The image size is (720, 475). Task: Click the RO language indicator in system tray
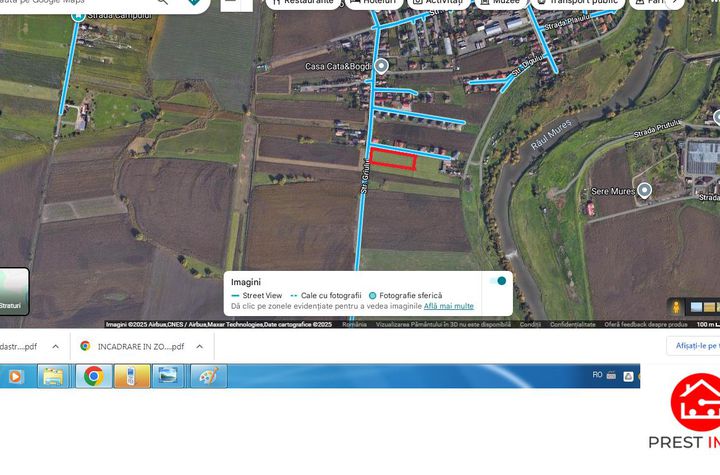(597, 375)
